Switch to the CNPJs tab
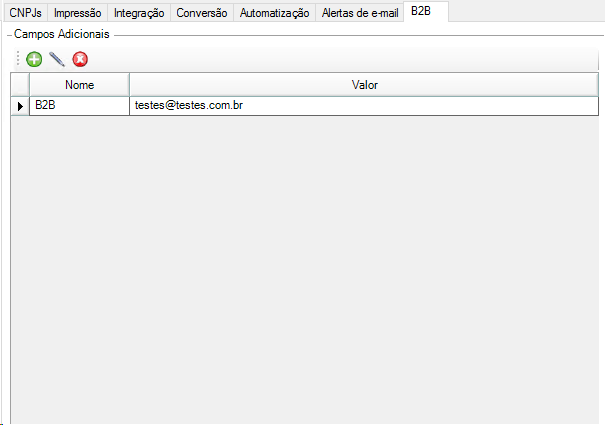Image resolution: width=605 pixels, height=425 pixels. tap(25, 13)
